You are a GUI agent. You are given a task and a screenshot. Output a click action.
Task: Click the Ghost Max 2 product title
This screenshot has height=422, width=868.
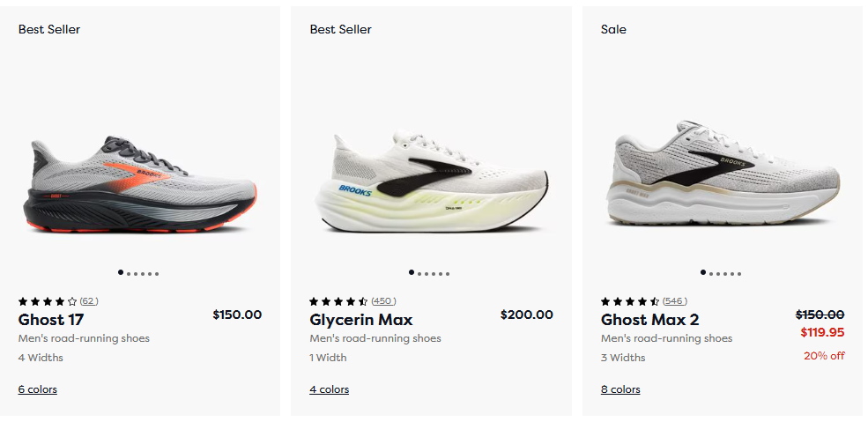[649, 320]
